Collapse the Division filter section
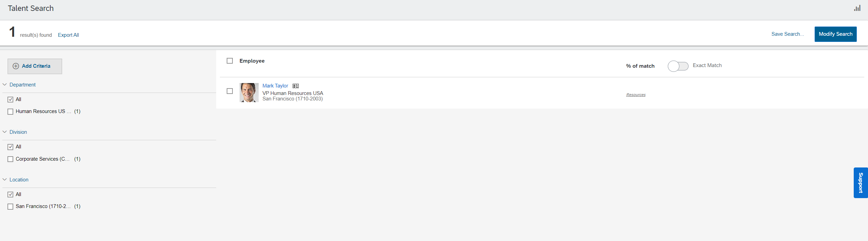Viewport: 868px width, 241px height. pos(5,132)
